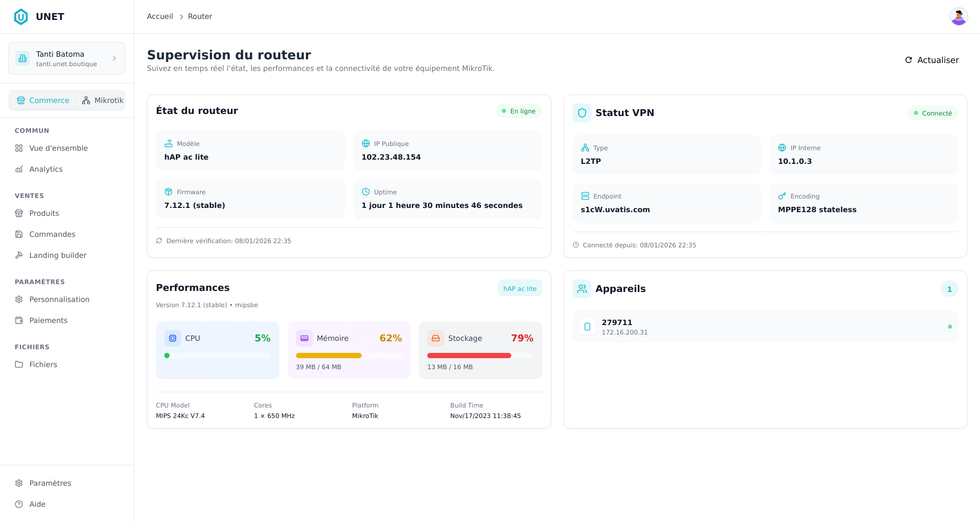Open the user profile avatar

959,16
